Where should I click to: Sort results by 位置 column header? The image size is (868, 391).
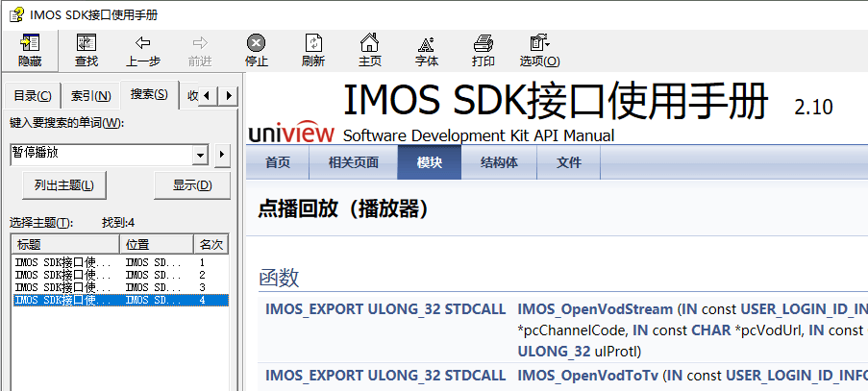tap(157, 244)
